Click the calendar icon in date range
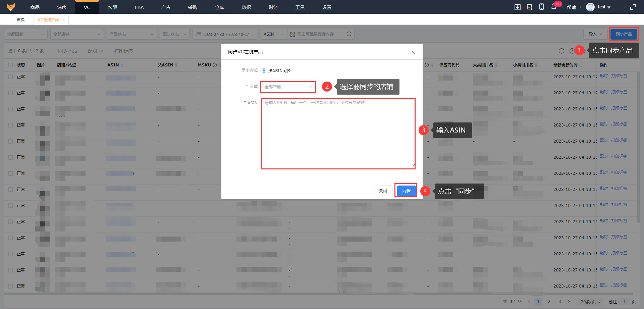Image resolution: width=644 pixels, height=309 pixels. point(199,34)
